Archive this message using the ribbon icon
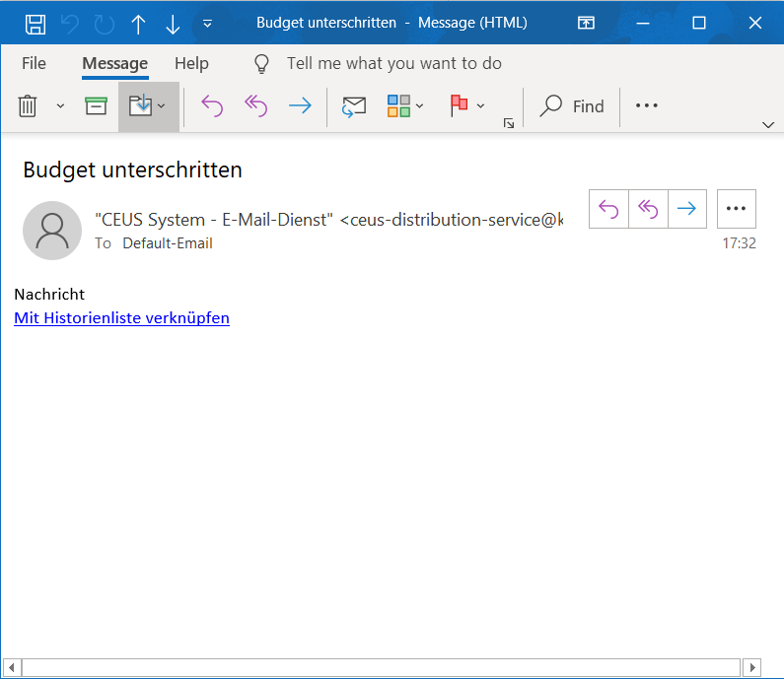 coord(96,105)
